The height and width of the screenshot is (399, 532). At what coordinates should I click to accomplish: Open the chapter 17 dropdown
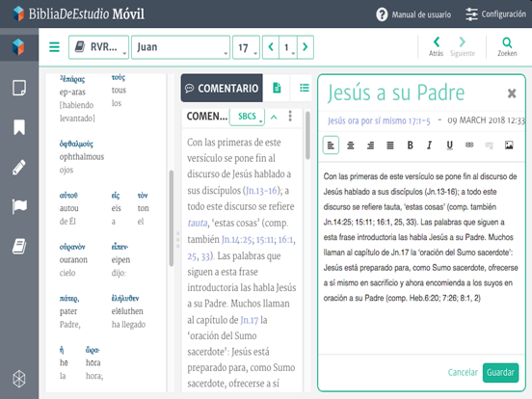pos(247,47)
